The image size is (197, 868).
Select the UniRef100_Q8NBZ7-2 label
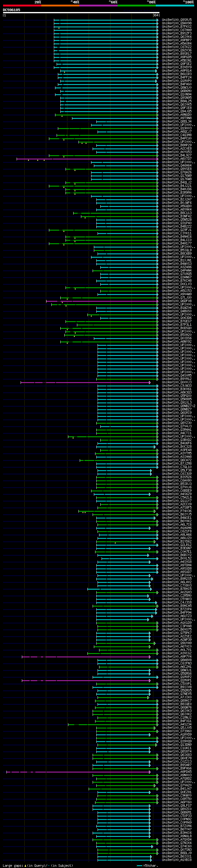[x=179, y=406]
